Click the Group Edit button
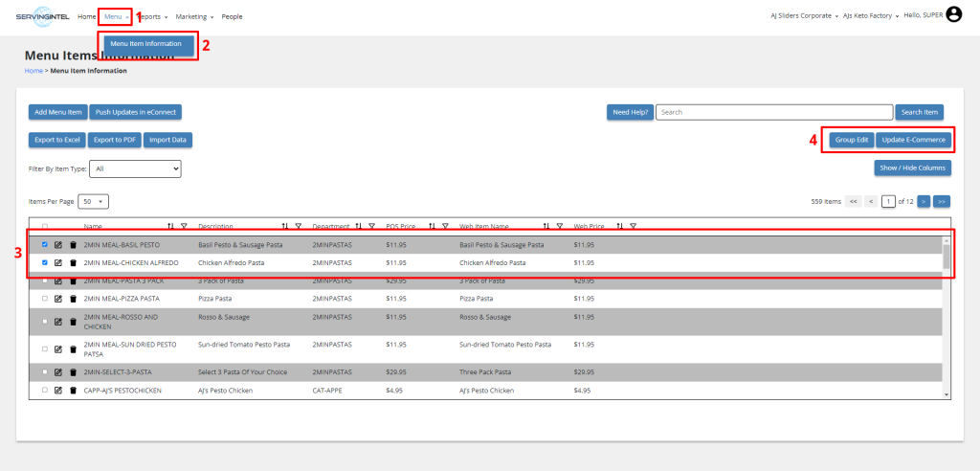The width and height of the screenshot is (980, 471). tap(850, 140)
